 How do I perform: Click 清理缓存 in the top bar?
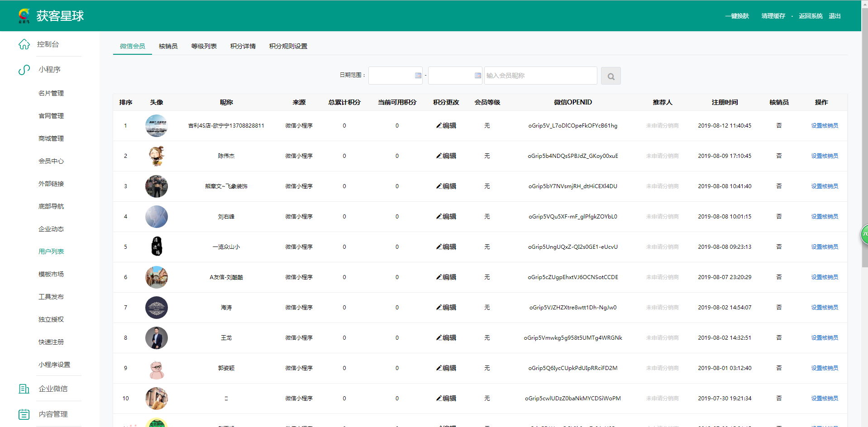pyautogui.click(x=773, y=16)
